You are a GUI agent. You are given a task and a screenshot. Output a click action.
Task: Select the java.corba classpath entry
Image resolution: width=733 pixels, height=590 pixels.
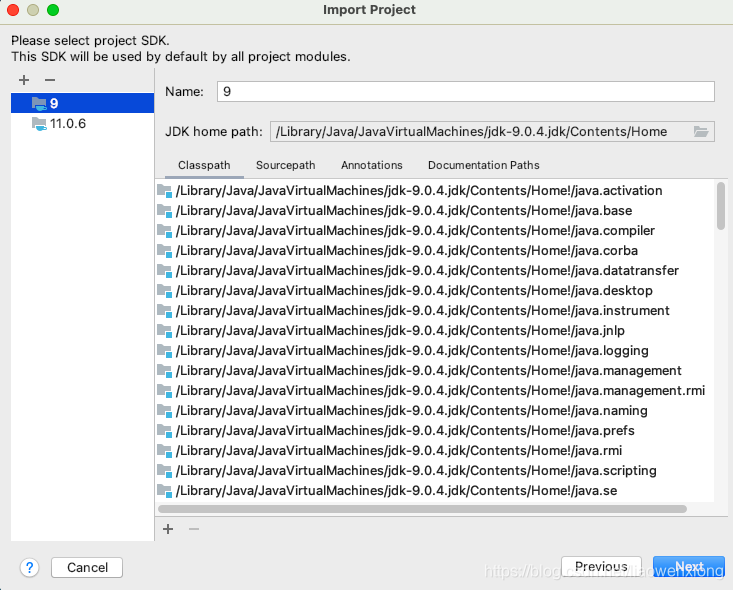coord(435,251)
